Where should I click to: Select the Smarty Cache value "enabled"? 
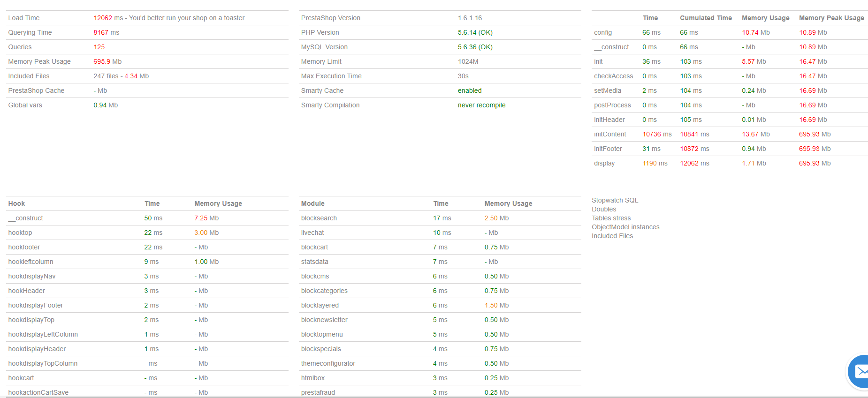tap(470, 90)
